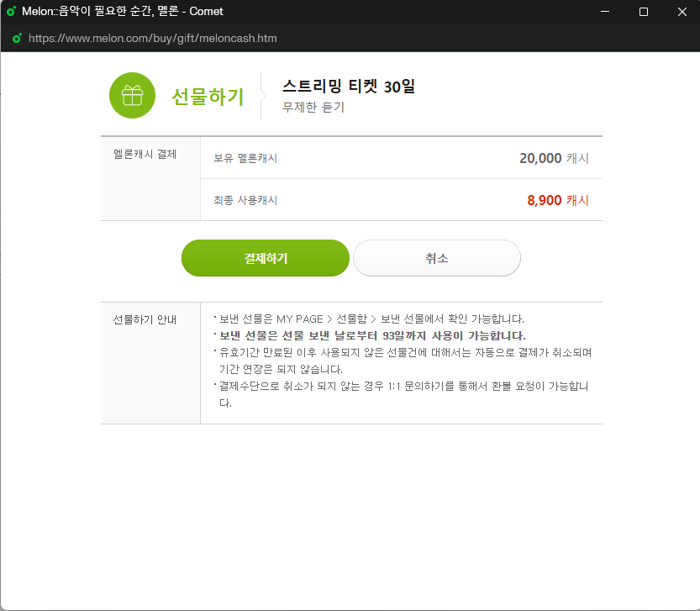700x611 pixels.
Task: Click the Melon site icon beside the URL
Action: 17,39
